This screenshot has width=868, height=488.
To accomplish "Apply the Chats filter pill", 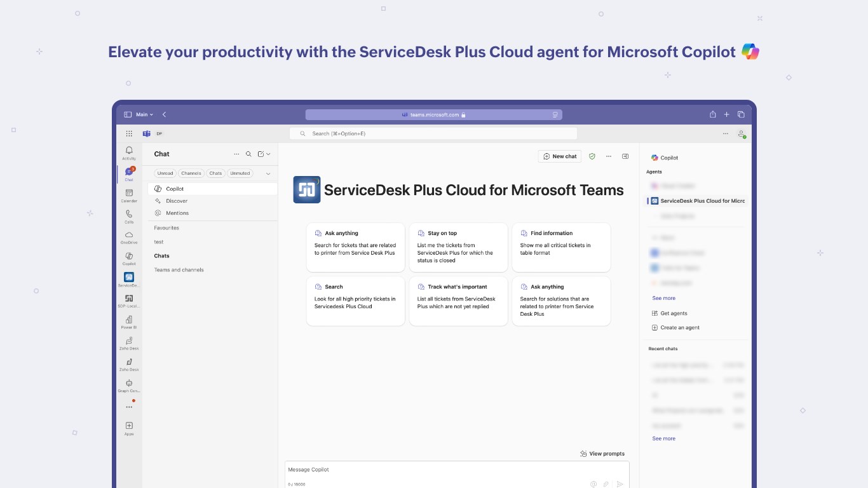I will click(x=216, y=173).
